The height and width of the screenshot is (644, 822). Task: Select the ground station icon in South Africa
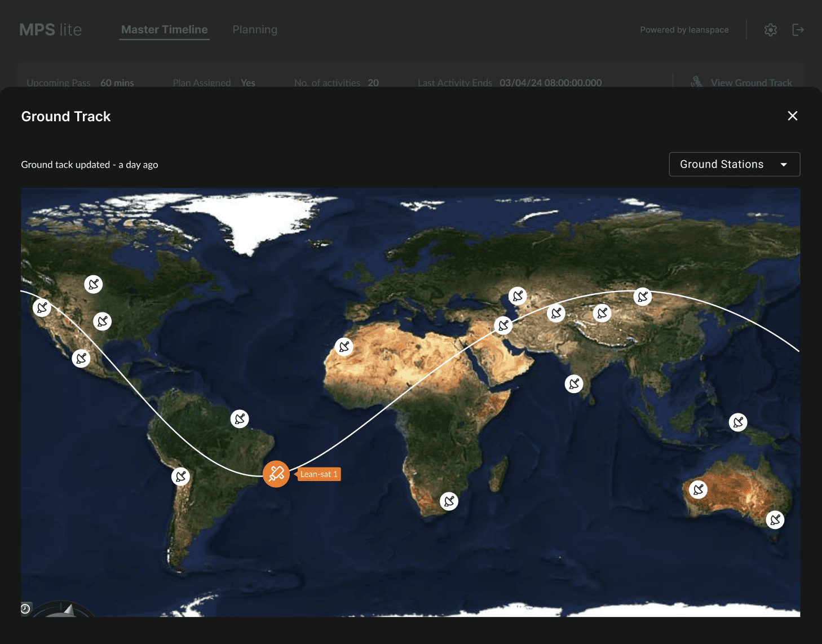point(449,501)
